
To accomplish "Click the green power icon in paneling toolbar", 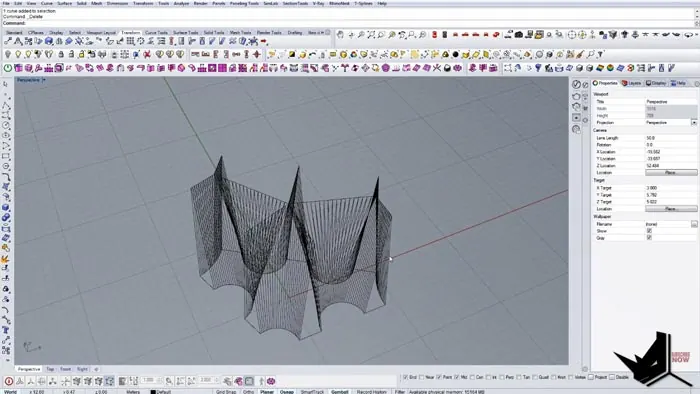I will (x=8, y=68).
